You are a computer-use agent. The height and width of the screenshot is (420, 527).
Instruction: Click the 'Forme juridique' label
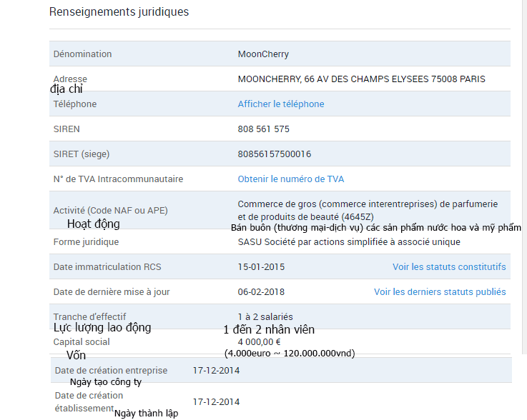pyautogui.click(x=86, y=242)
